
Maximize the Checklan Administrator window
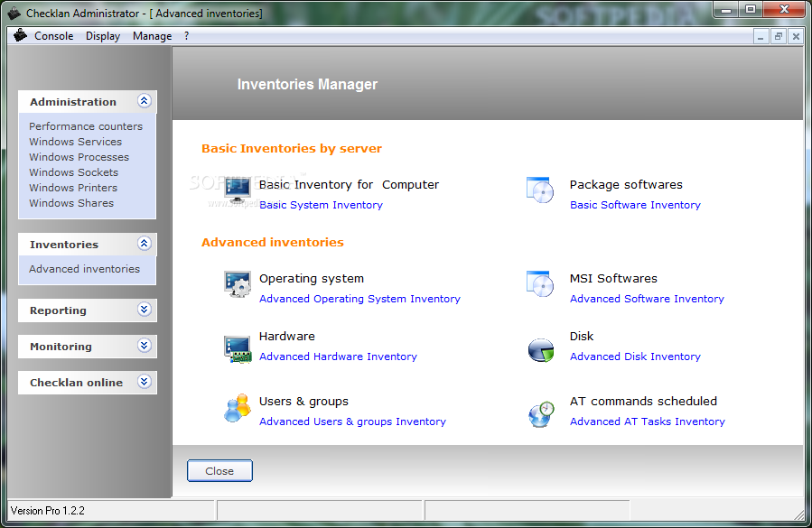pos(751,9)
